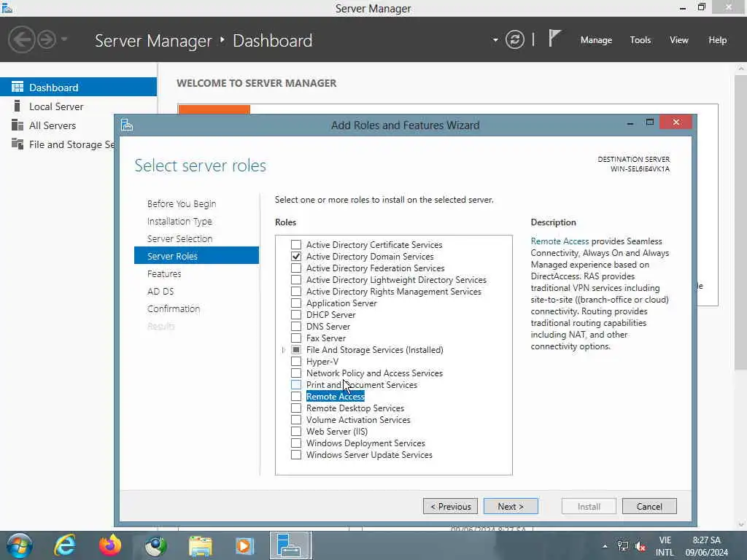
Task: Check the Fax Server role
Action: [296, 338]
